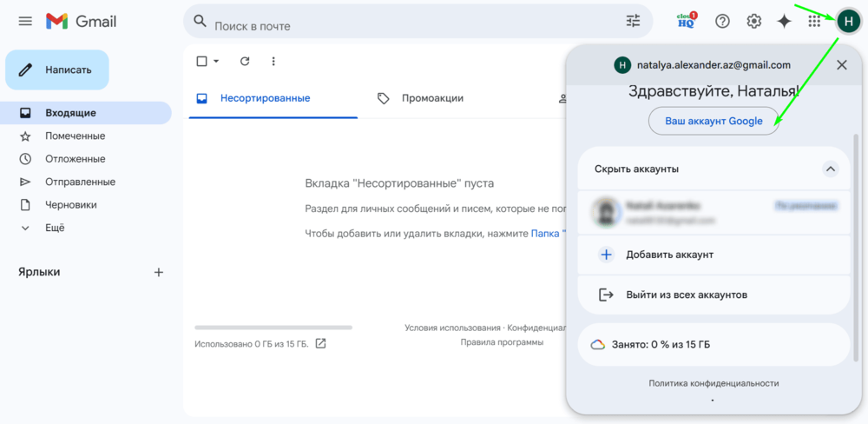Image resolution: width=868 pixels, height=424 pixels.
Task: Open search options filter icon
Action: (x=633, y=21)
